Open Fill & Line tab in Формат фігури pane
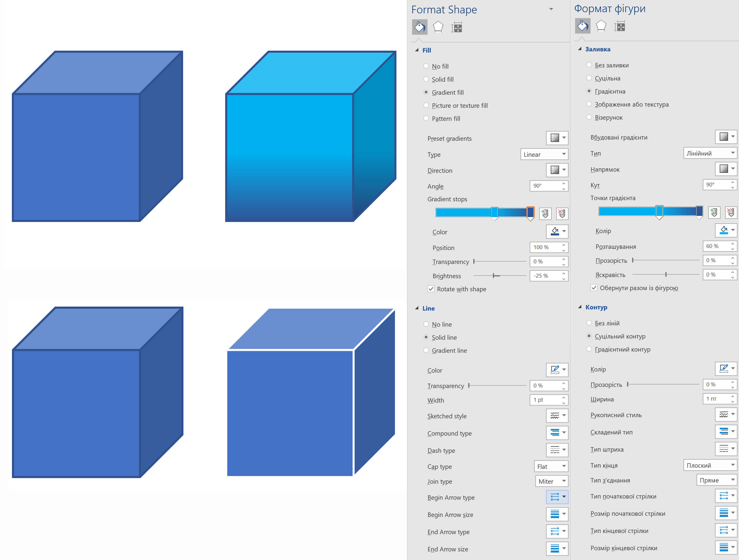The height and width of the screenshot is (560, 739). point(582,26)
